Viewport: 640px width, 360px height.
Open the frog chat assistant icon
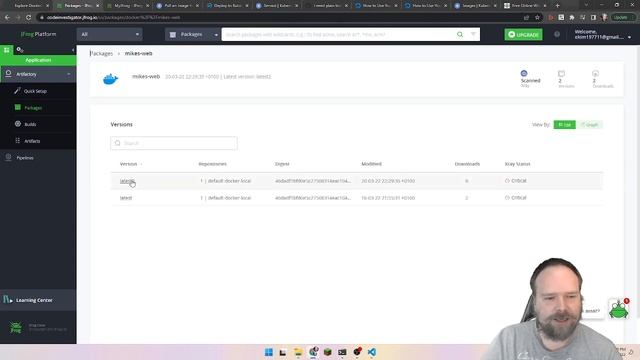click(x=619, y=309)
